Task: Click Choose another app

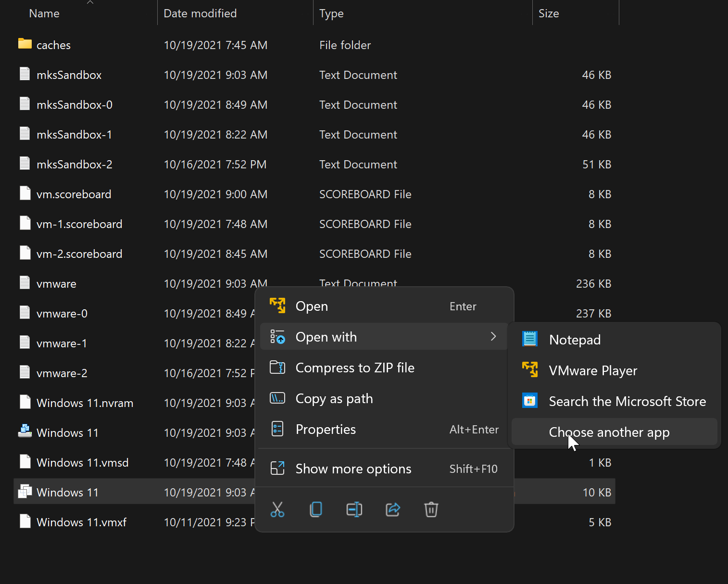Action: click(x=615, y=432)
